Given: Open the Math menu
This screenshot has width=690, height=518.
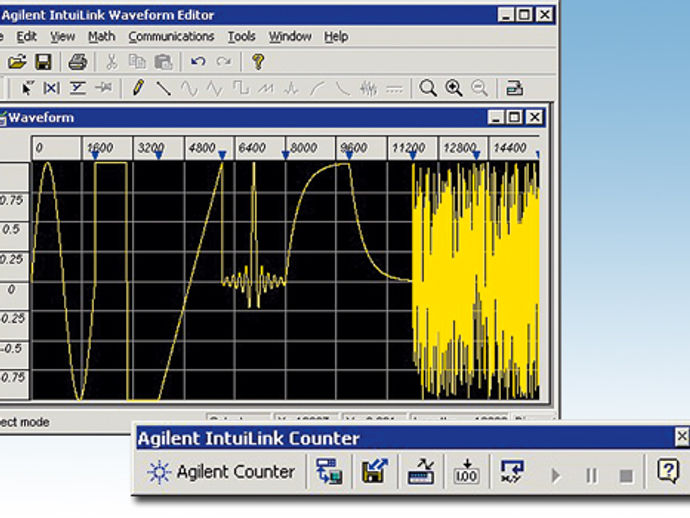Looking at the screenshot, I should click(101, 37).
